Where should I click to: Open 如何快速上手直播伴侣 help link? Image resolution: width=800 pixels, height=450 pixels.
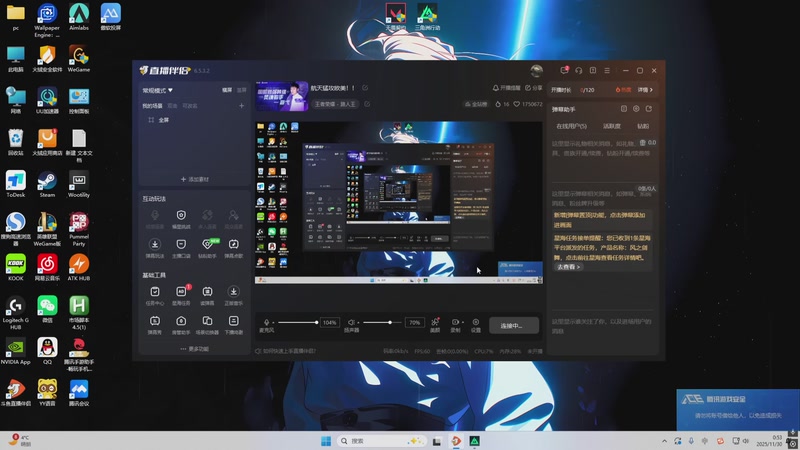286,351
